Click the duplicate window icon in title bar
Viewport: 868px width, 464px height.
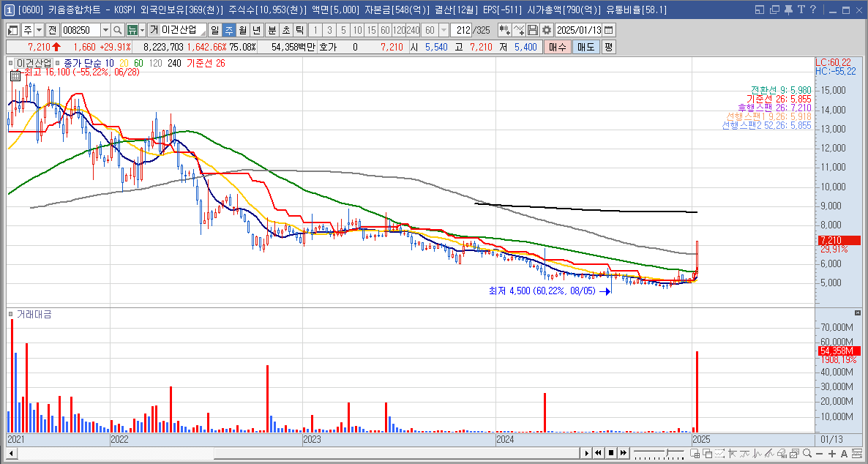coord(774,10)
